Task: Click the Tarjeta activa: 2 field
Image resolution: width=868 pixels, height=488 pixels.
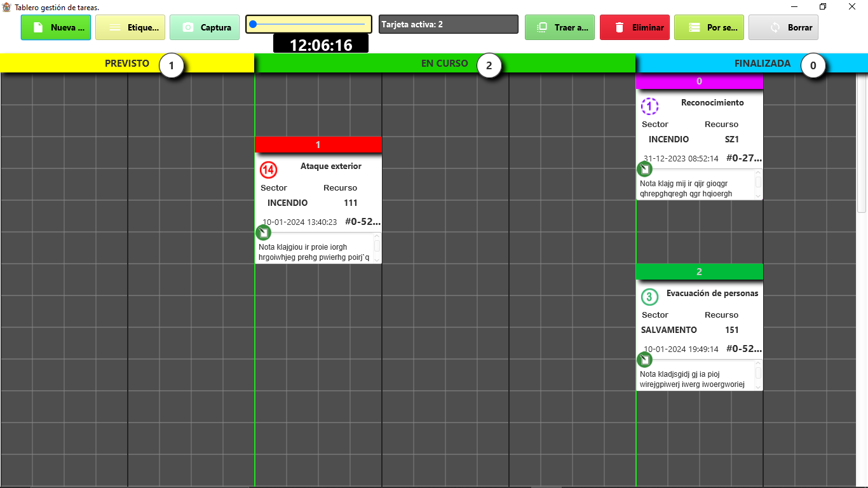Action: [449, 24]
